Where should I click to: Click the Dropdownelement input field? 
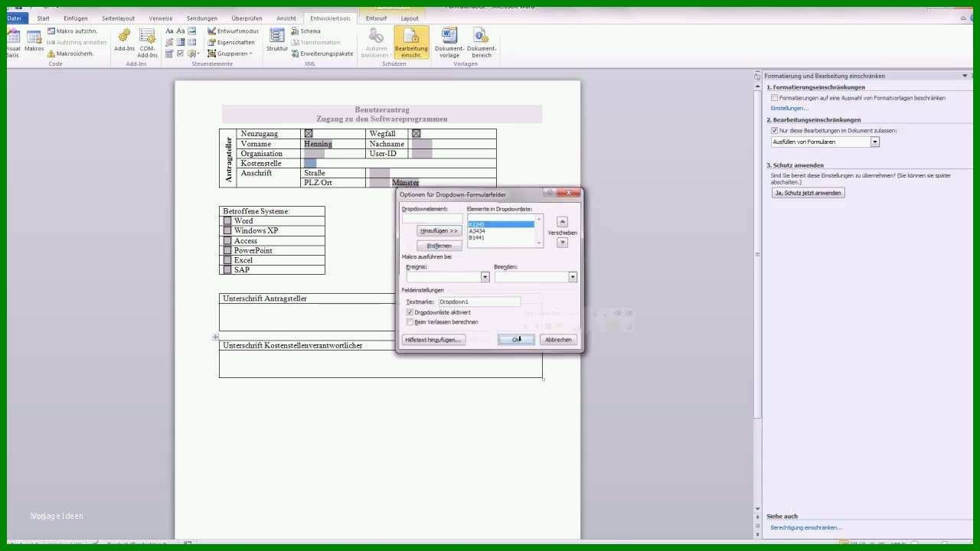(433, 218)
